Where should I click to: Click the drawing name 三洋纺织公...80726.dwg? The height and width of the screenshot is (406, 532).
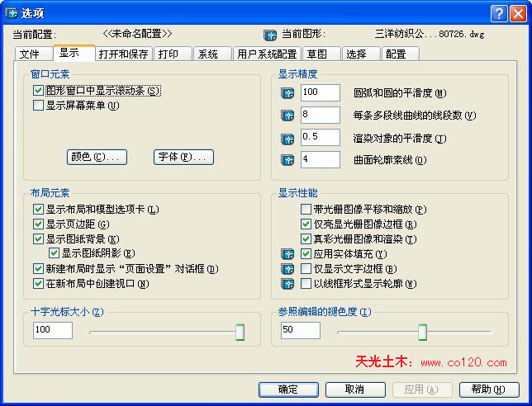click(x=430, y=34)
